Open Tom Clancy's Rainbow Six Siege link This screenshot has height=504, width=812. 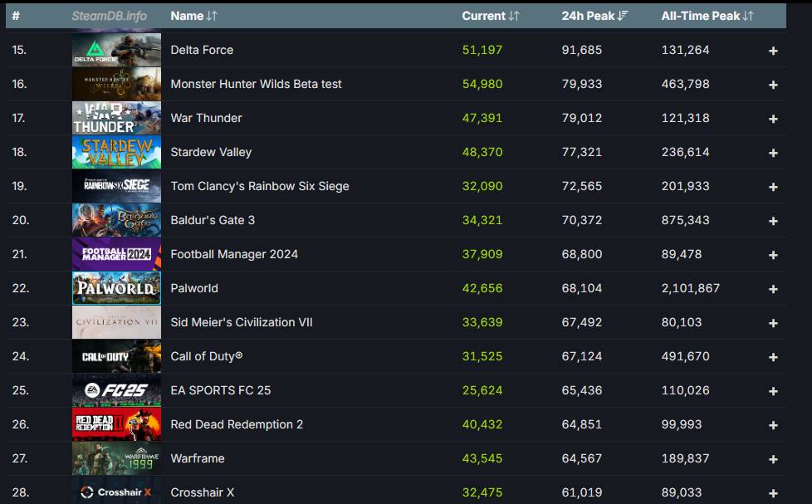tap(259, 186)
